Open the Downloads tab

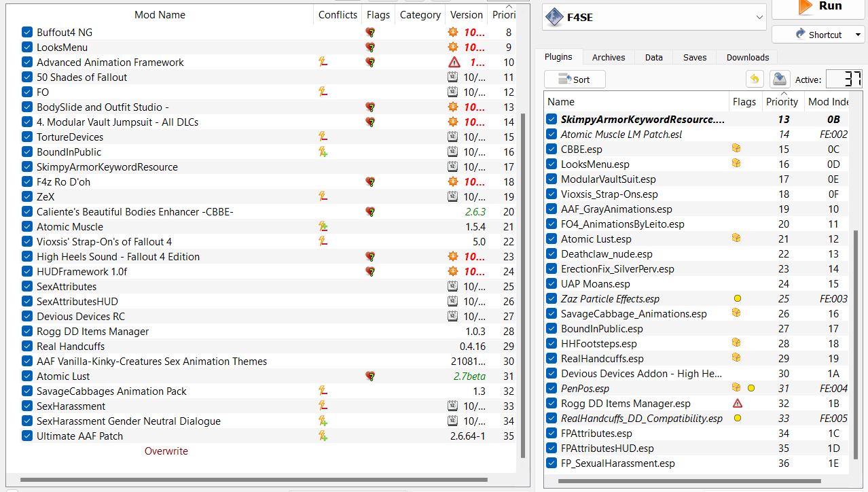pyautogui.click(x=748, y=57)
